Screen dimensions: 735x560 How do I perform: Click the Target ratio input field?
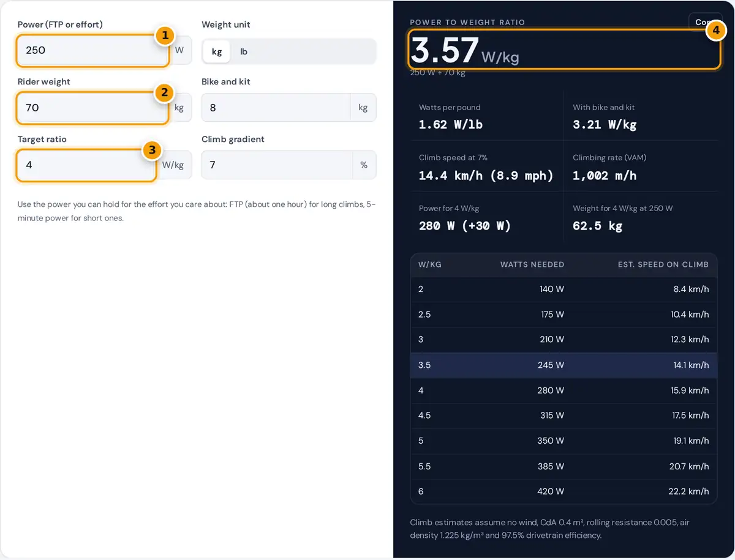[86, 165]
